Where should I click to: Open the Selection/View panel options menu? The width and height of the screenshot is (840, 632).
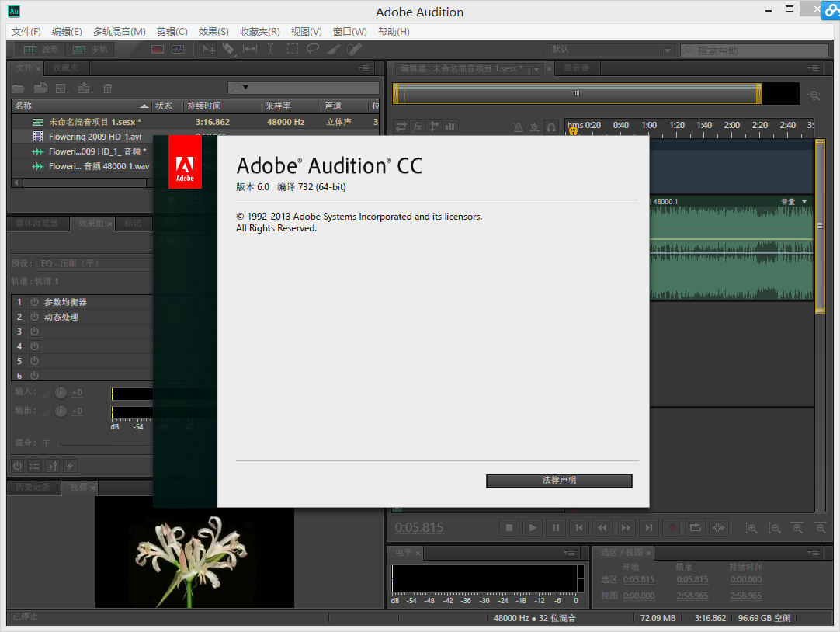pos(813,552)
